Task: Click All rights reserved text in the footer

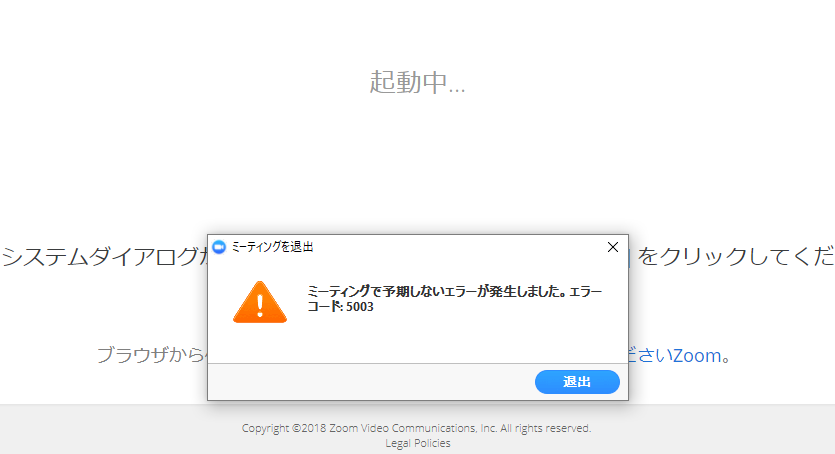Action: (x=546, y=428)
